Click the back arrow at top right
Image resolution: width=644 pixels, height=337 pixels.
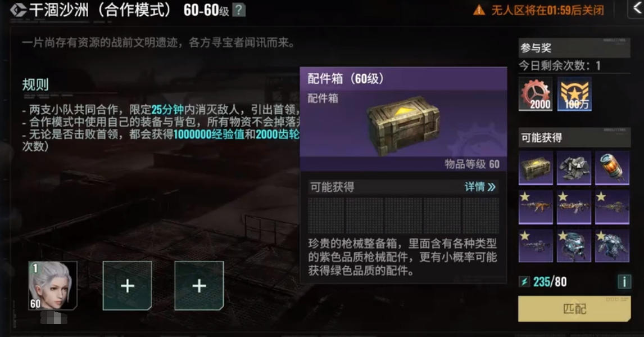pyautogui.click(x=636, y=8)
